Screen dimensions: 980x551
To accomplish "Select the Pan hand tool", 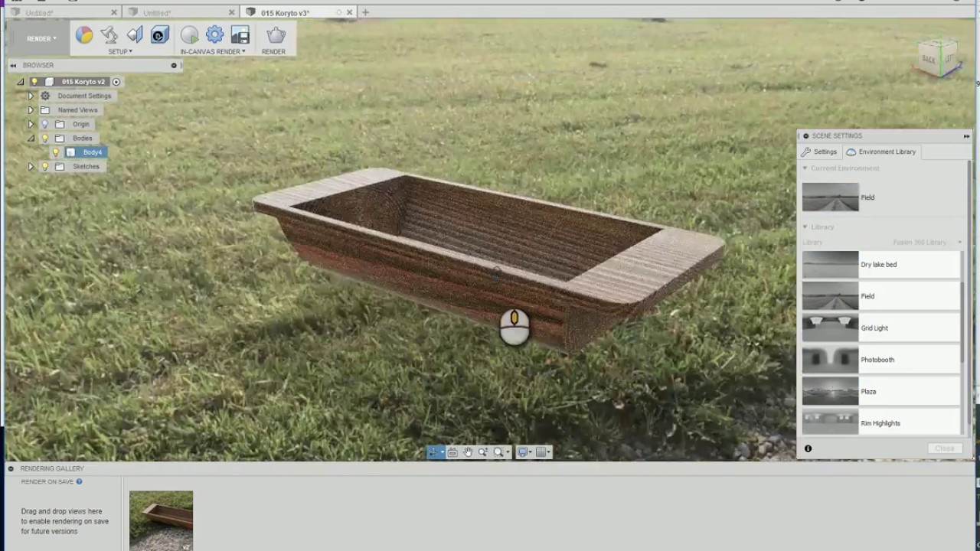I will 468,452.
